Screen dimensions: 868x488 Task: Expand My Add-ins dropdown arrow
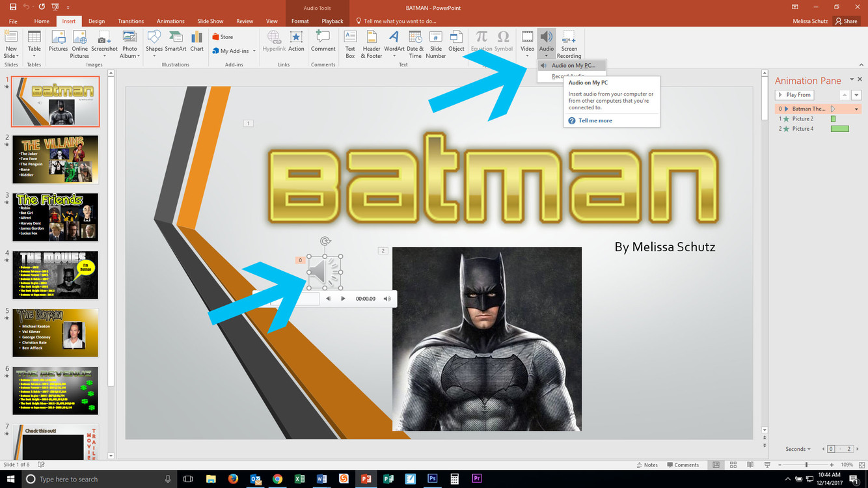tap(254, 51)
